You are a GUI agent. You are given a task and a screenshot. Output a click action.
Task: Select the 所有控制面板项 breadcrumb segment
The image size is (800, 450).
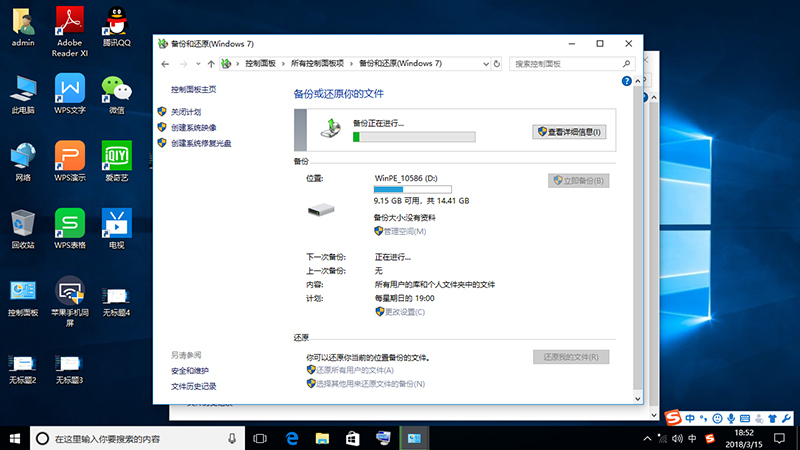[x=317, y=64]
